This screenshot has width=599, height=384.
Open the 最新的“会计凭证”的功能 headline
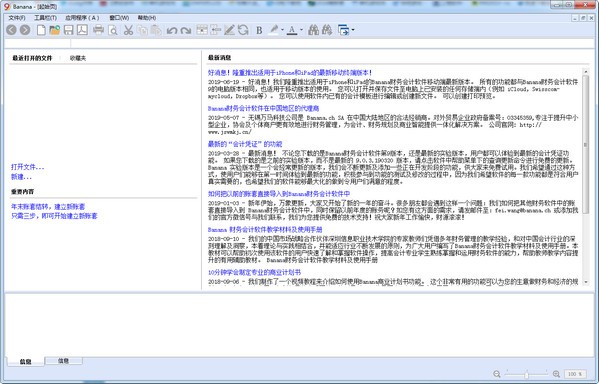click(245, 144)
